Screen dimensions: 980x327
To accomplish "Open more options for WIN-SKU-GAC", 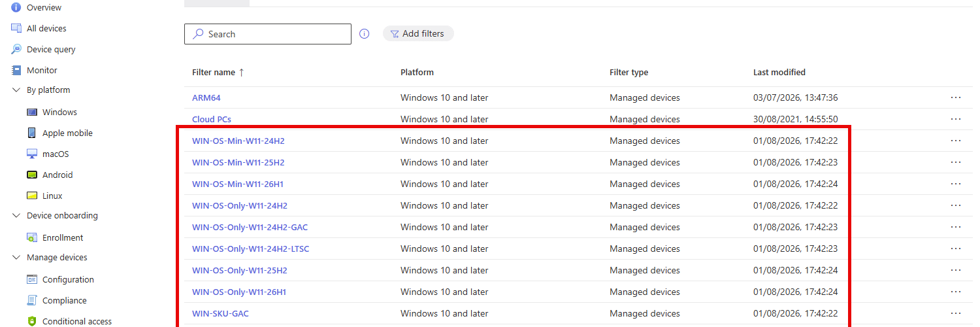I will (x=956, y=313).
